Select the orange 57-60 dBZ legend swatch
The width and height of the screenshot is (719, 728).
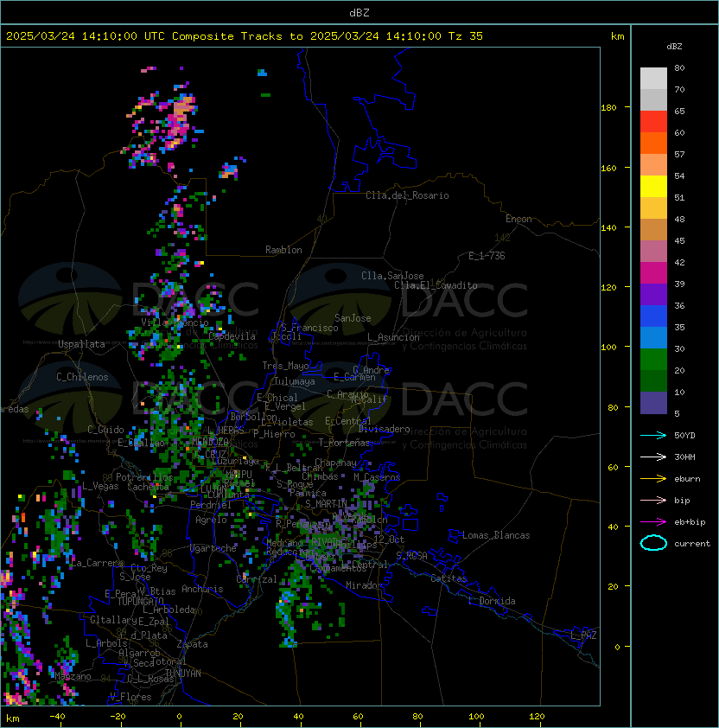click(x=653, y=144)
